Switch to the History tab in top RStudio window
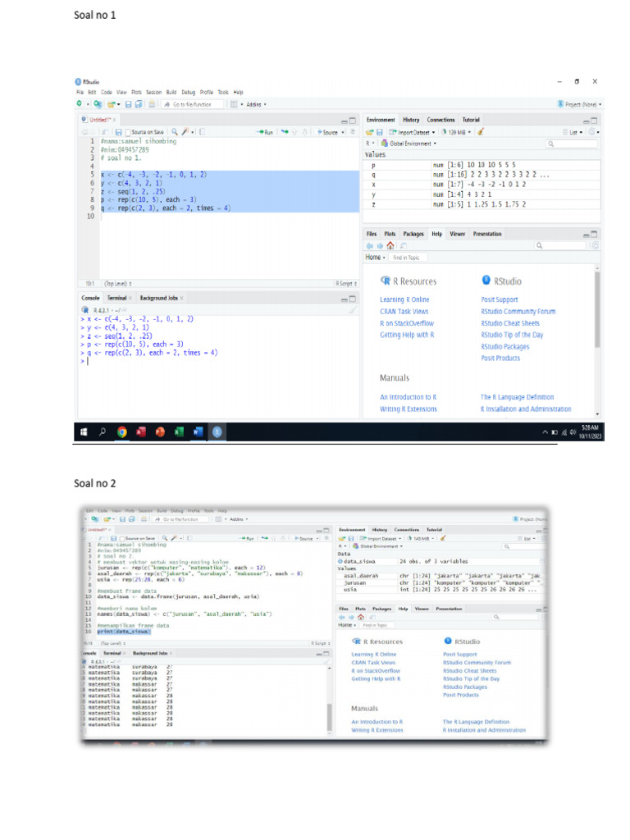The width and height of the screenshot is (630, 840). pyautogui.click(x=411, y=120)
